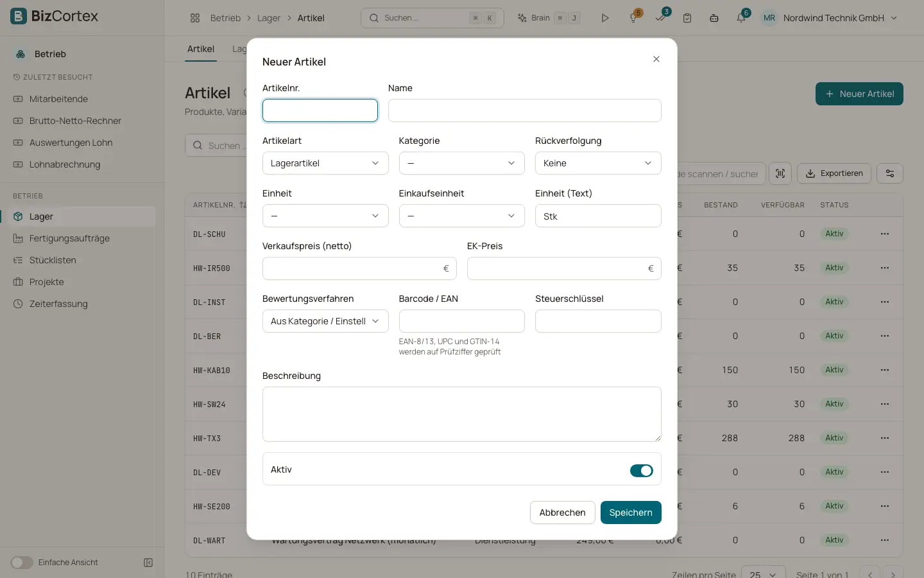This screenshot has width=924, height=578.
Task: Toggle Einfache Ansicht switch
Action: pyautogui.click(x=22, y=563)
